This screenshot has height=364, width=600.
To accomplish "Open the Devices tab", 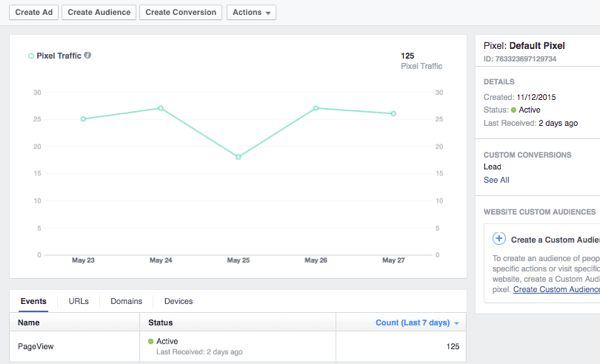I will [178, 301].
